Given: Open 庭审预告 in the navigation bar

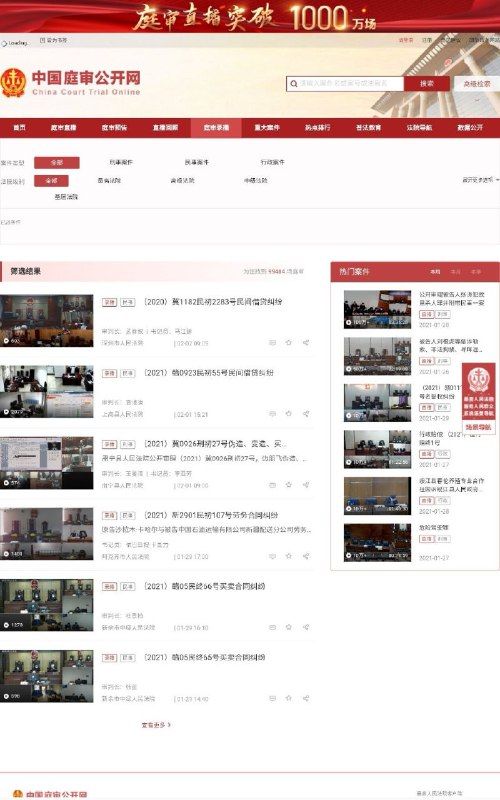Looking at the screenshot, I should click(114, 128).
